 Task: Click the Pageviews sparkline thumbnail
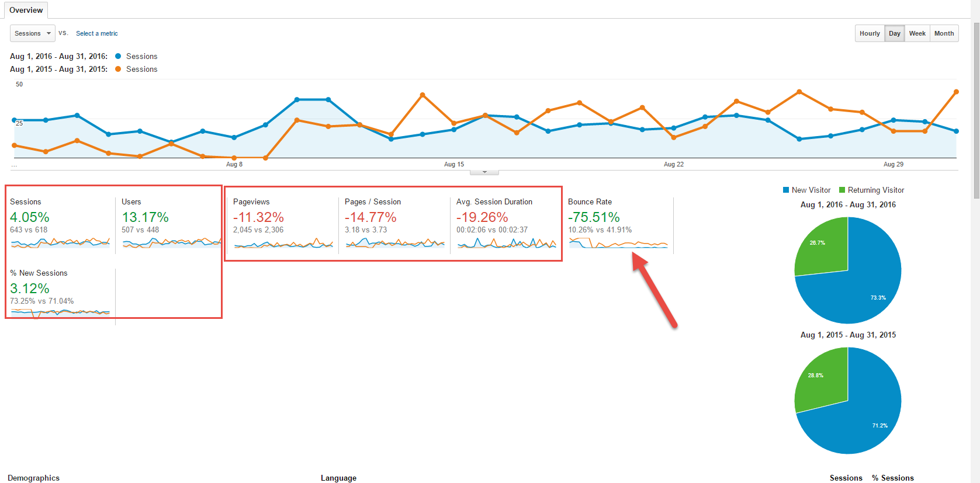pyautogui.click(x=283, y=242)
